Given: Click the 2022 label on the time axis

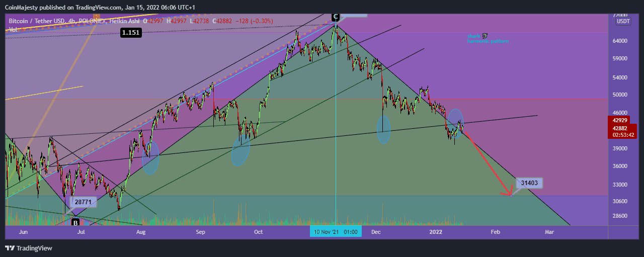Looking at the screenshot, I should [436, 232].
